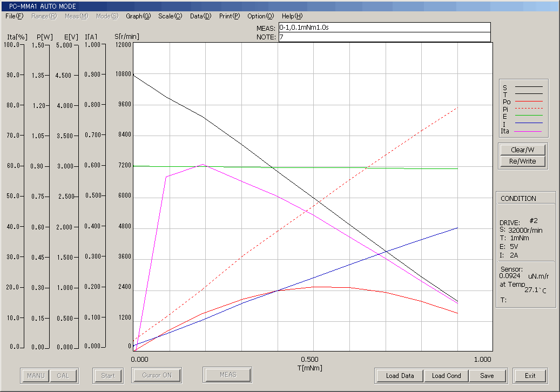Click the Save button
560x392 pixels.
coord(487,376)
